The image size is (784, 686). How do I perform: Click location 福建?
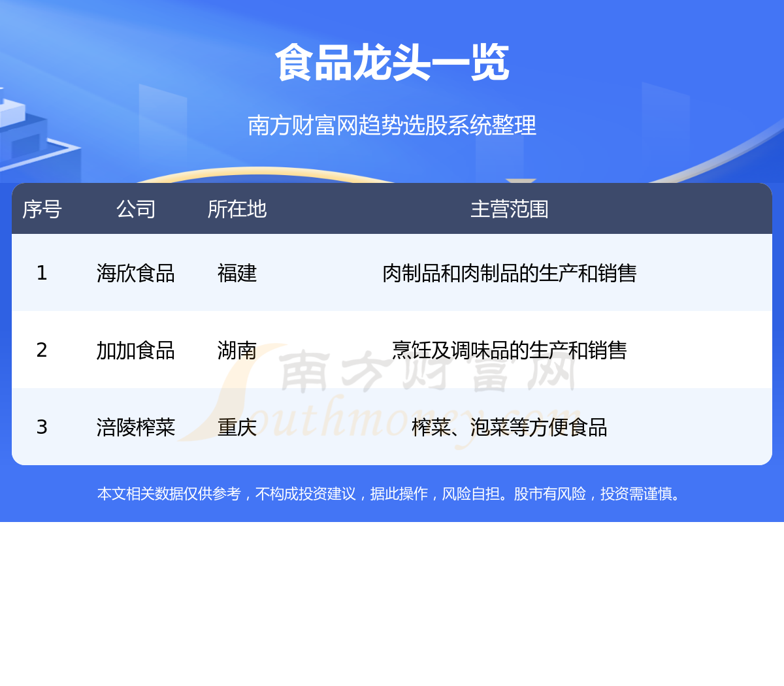(237, 273)
